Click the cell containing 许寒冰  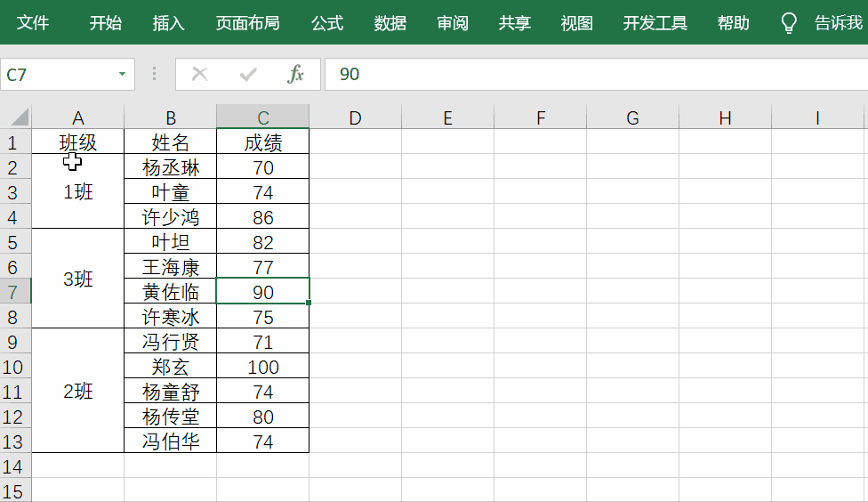(x=171, y=316)
